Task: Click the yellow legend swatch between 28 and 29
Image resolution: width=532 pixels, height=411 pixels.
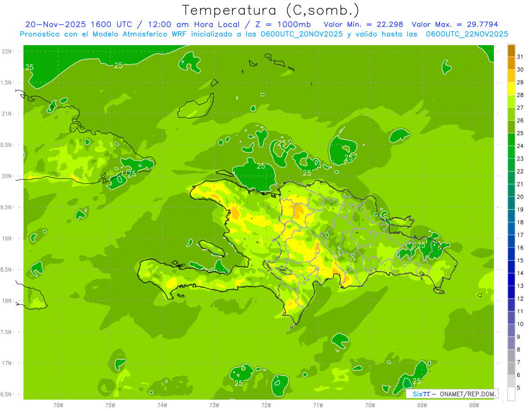Action: click(x=511, y=89)
